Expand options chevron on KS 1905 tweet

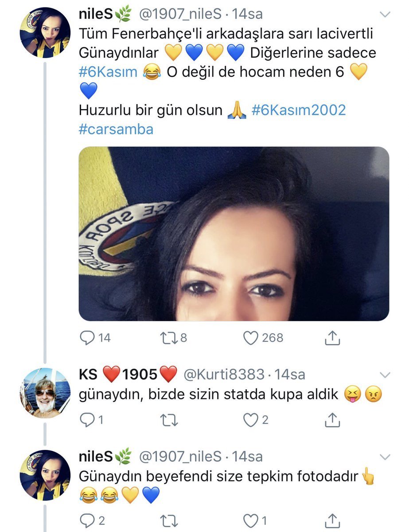[x=386, y=375]
